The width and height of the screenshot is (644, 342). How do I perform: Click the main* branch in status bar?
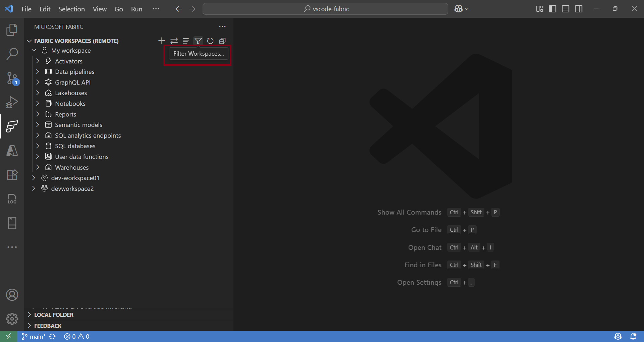(x=34, y=337)
